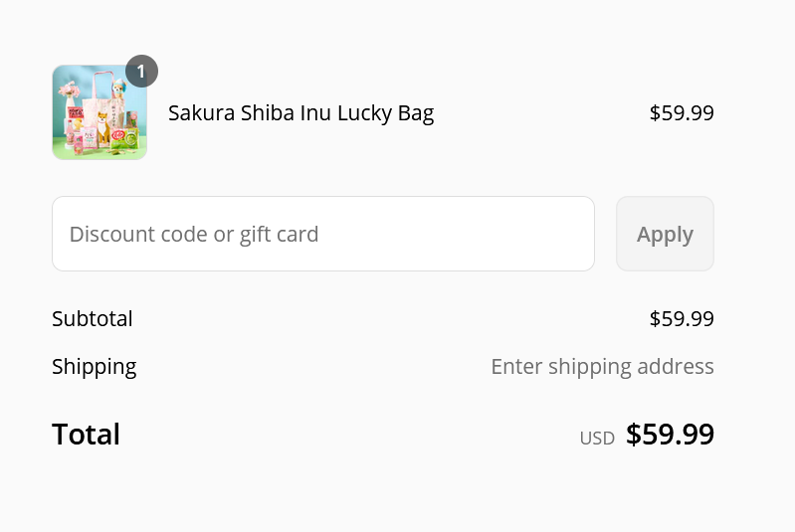Click the Shiba dog illustration in thumbnail
The height and width of the screenshot is (532, 795).
pos(103,128)
